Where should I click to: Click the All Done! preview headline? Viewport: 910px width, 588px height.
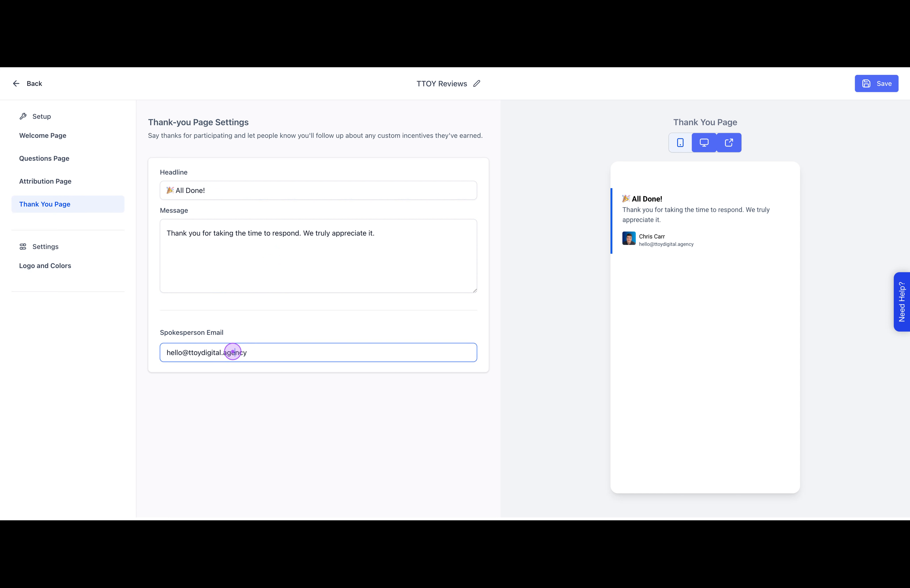(642, 199)
